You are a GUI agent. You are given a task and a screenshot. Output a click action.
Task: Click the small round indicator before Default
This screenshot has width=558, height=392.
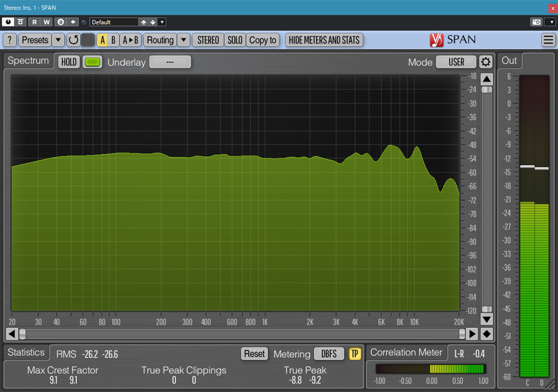(84, 22)
